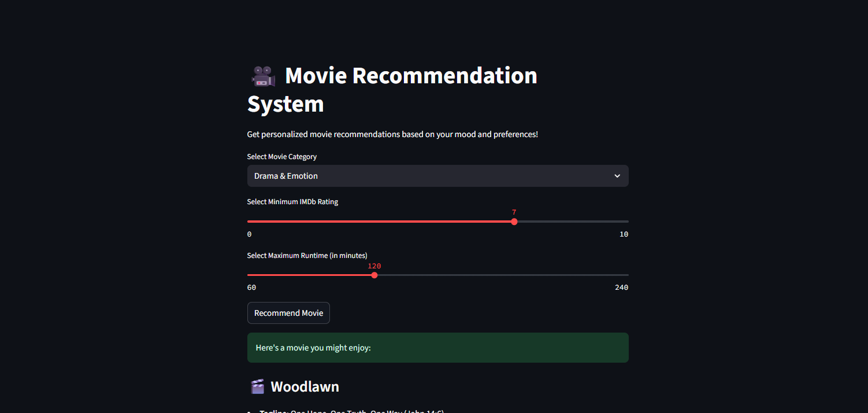Expand the category dropdown chevron arrow
Image resolution: width=868 pixels, height=413 pixels.
617,176
